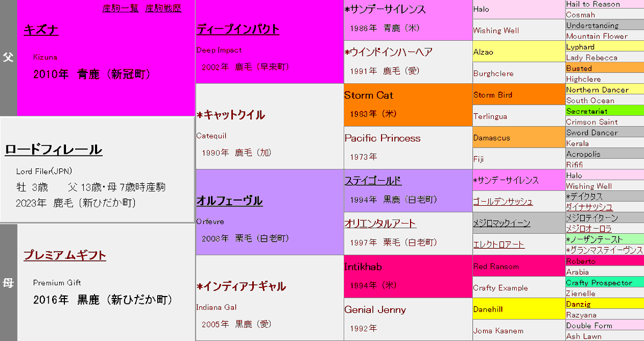The width and height of the screenshot is (644, 341).
Task: Click the Ash Lawn cell
Action: (605, 336)
